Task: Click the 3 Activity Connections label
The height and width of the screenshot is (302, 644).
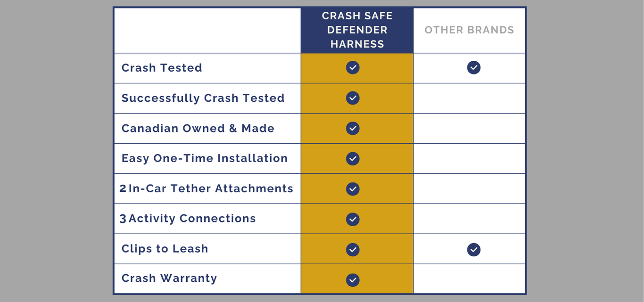Action: (188, 219)
